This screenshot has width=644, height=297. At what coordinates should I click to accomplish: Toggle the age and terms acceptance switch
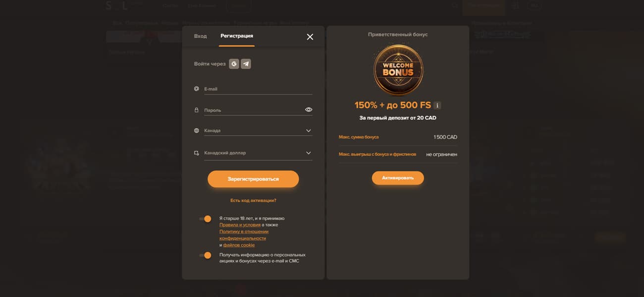(x=205, y=219)
